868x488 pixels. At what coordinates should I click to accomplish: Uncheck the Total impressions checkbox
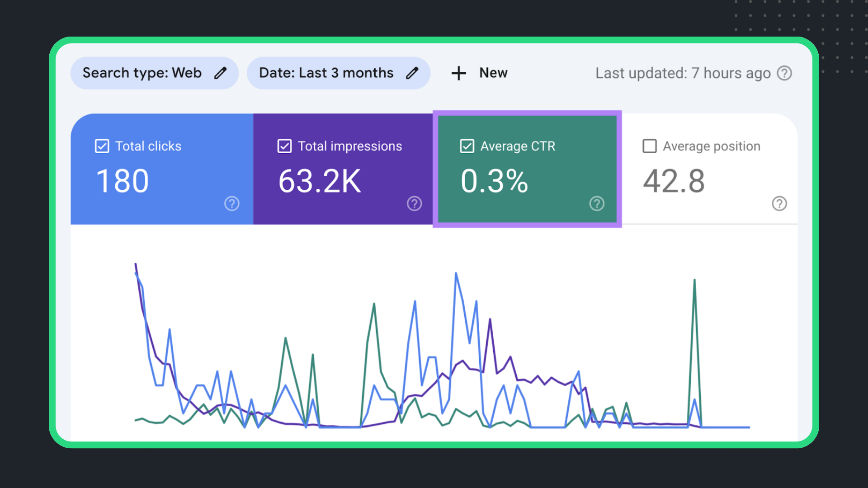[284, 146]
